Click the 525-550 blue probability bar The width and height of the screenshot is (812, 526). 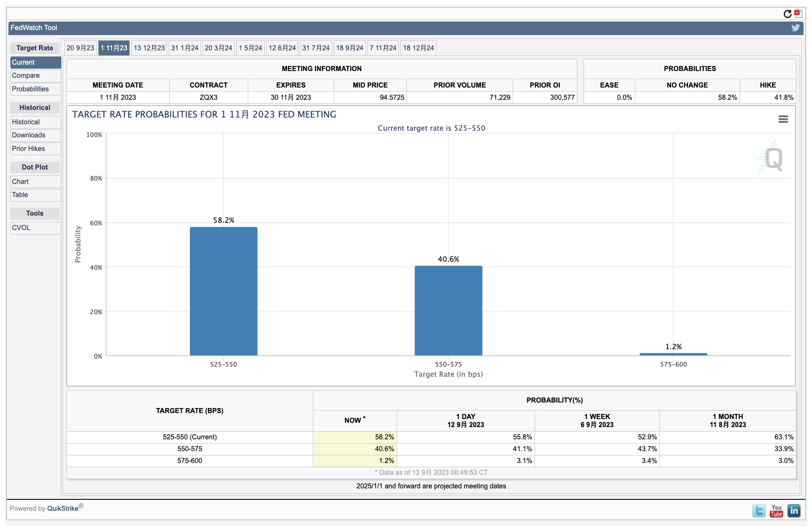coord(223,292)
